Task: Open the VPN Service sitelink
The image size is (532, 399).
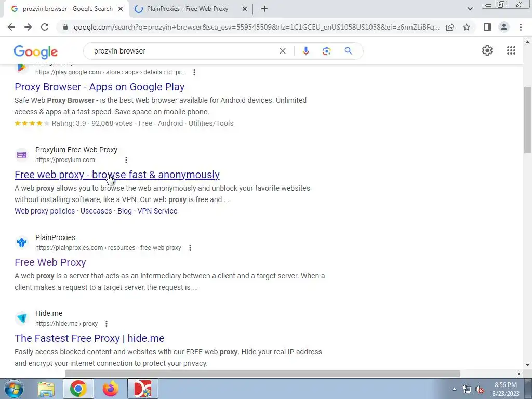Action: pyautogui.click(x=157, y=211)
